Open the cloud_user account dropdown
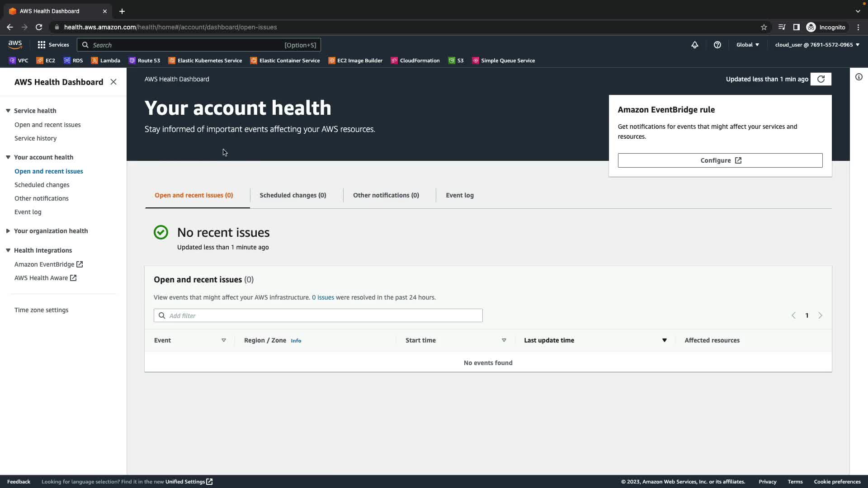The image size is (868, 488). pyautogui.click(x=817, y=45)
